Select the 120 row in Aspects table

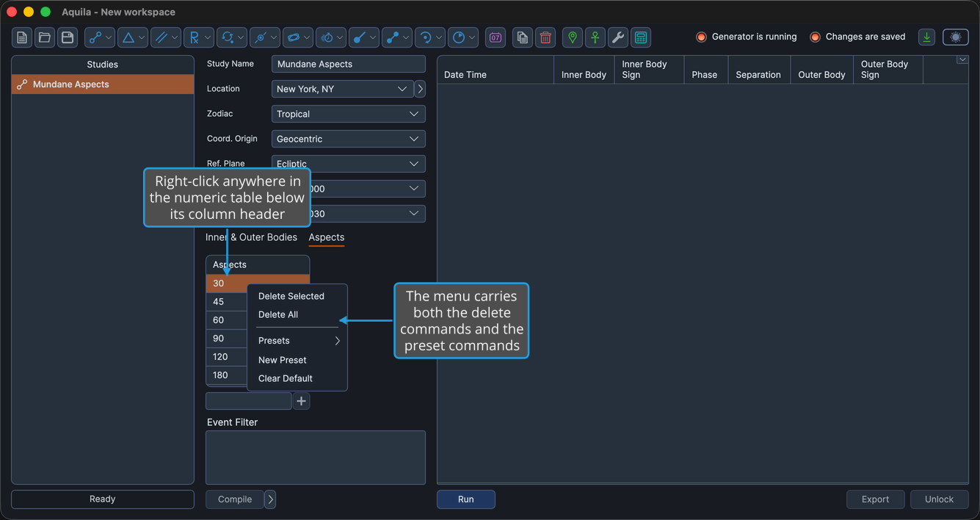[226, 357]
